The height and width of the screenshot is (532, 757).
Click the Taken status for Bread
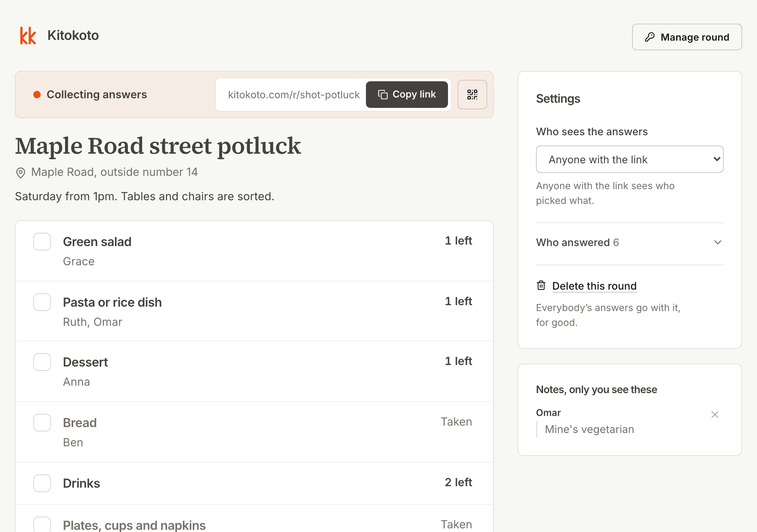[456, 422]
